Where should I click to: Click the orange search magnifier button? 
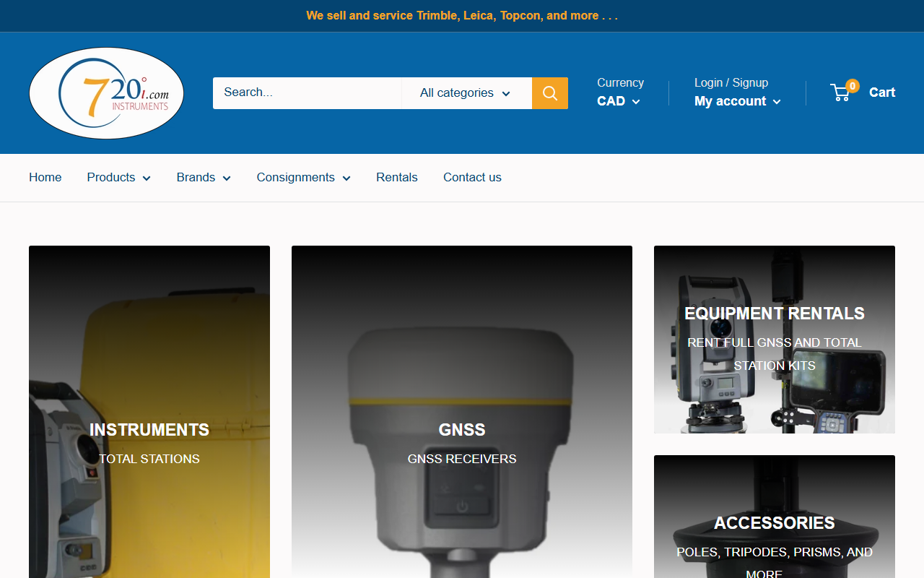coord(550,93)
